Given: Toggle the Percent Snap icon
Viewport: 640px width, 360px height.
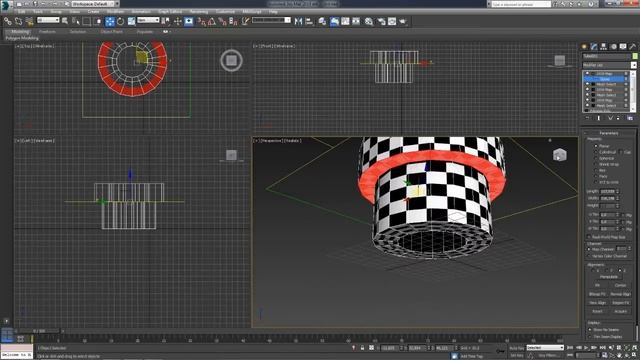Looking at the screenshot, I should (222, 21).
